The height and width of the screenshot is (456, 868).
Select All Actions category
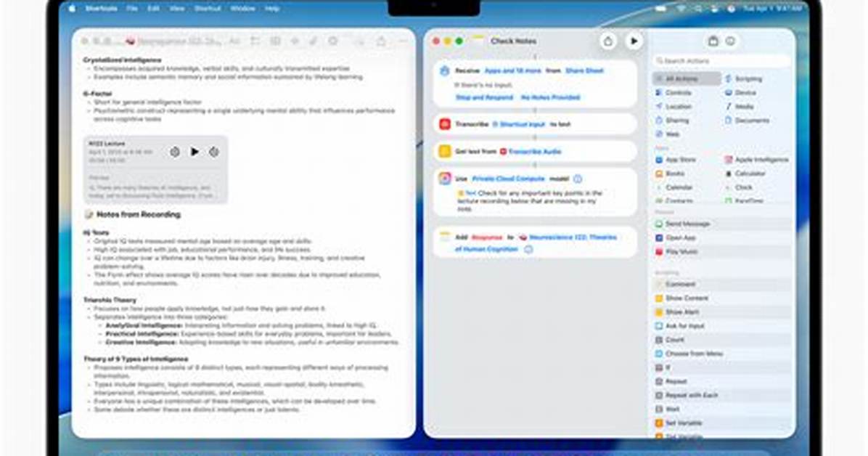[687, 78]
